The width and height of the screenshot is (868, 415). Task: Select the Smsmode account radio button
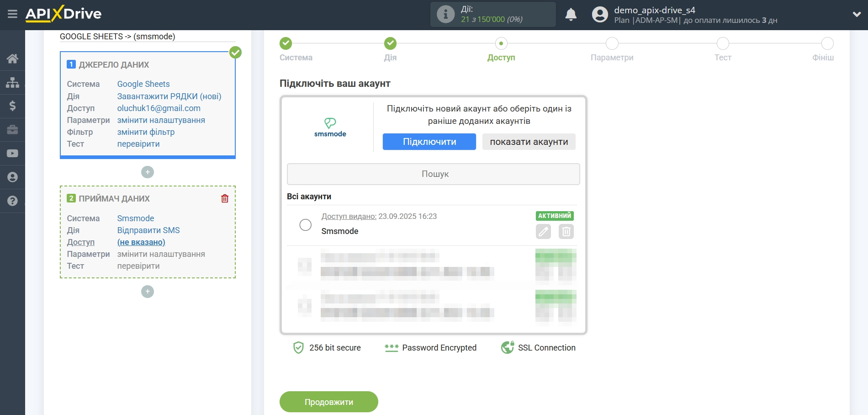[x=305, y=225]
